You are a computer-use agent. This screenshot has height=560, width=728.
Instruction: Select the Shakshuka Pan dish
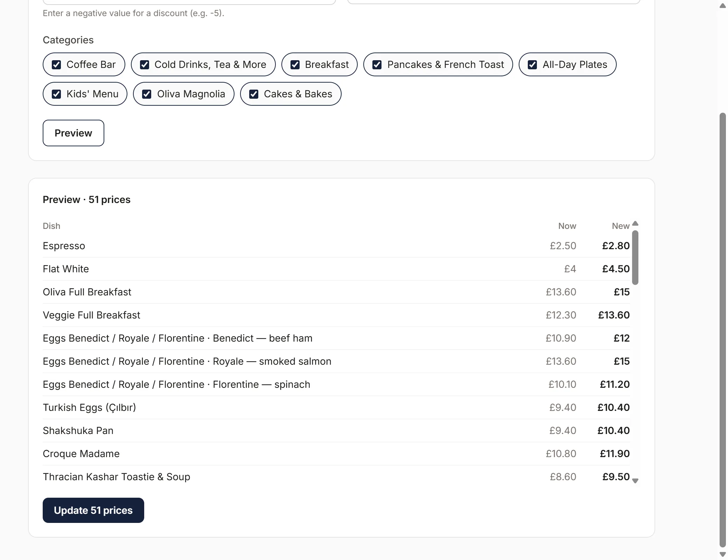[78, 430]
